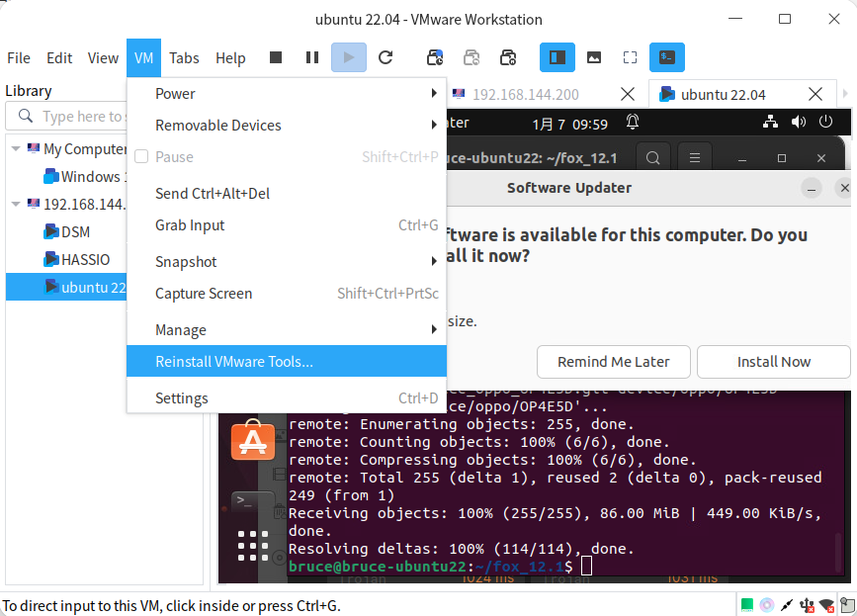Click the CD/DVD drive status icon

click(768, 604)
